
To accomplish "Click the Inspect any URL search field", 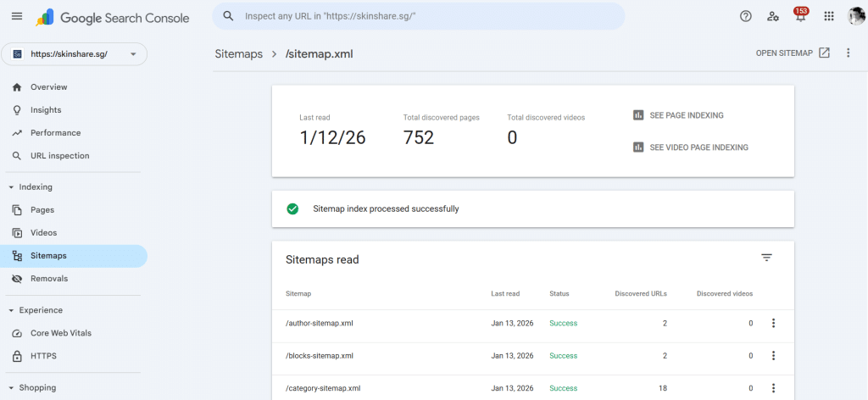I will tap(419, 16).
